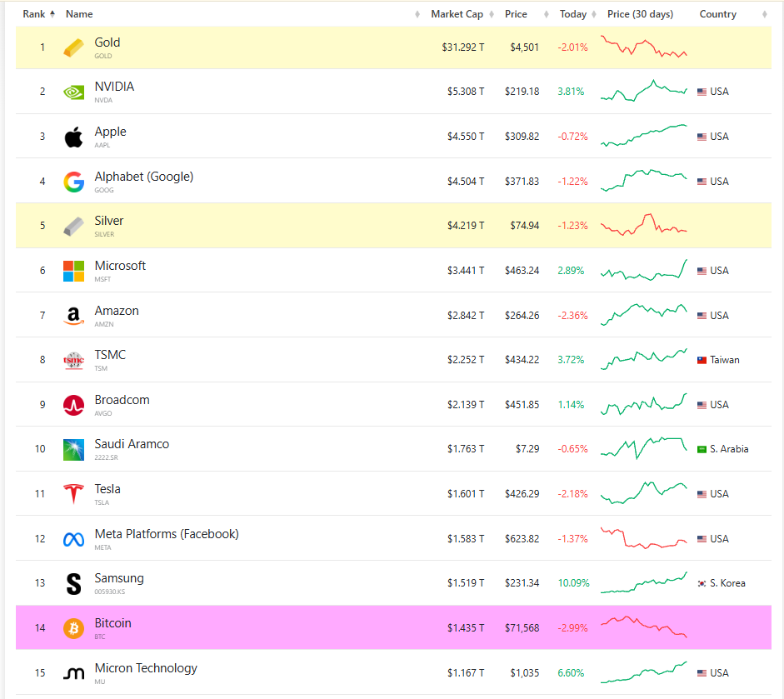Click the USA flag in Broadcom row
Viewport: 784px width, 699px height.
click(x=702, y=405)
